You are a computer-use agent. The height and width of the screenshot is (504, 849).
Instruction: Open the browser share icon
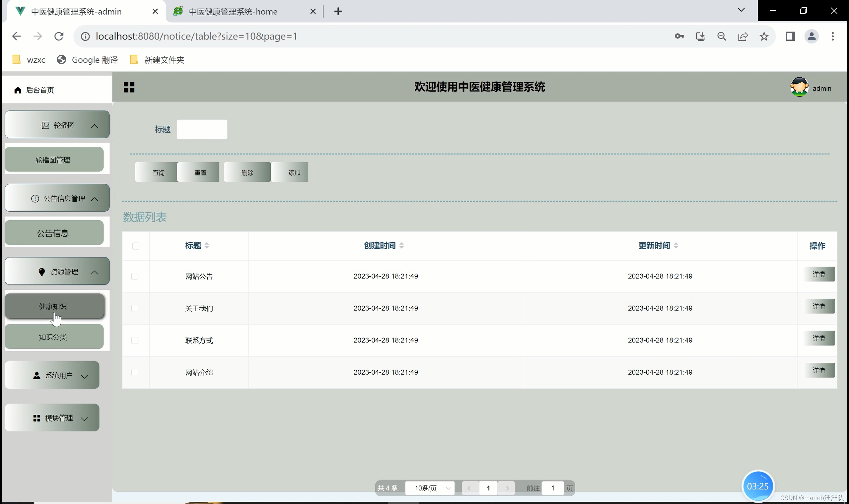pos(743,36)
